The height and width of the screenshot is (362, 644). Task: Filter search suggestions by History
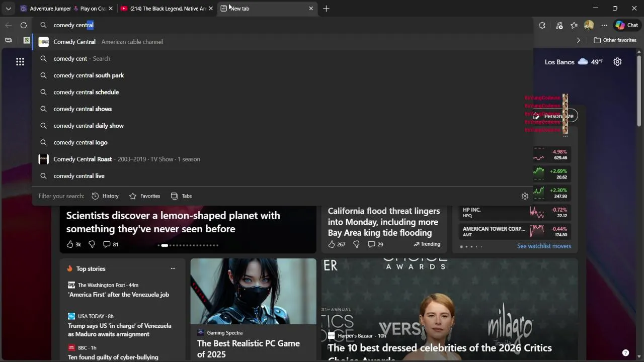point(105,196)
